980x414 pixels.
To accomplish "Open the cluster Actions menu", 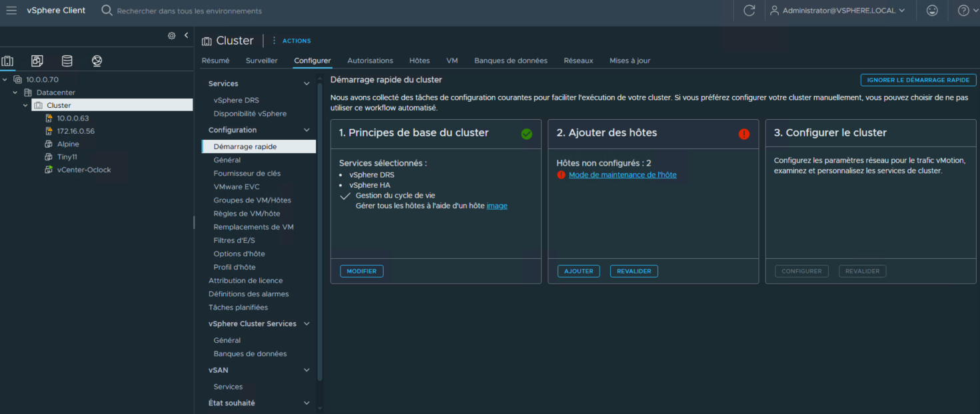I will pyautogui.click(x=292, y=41).
